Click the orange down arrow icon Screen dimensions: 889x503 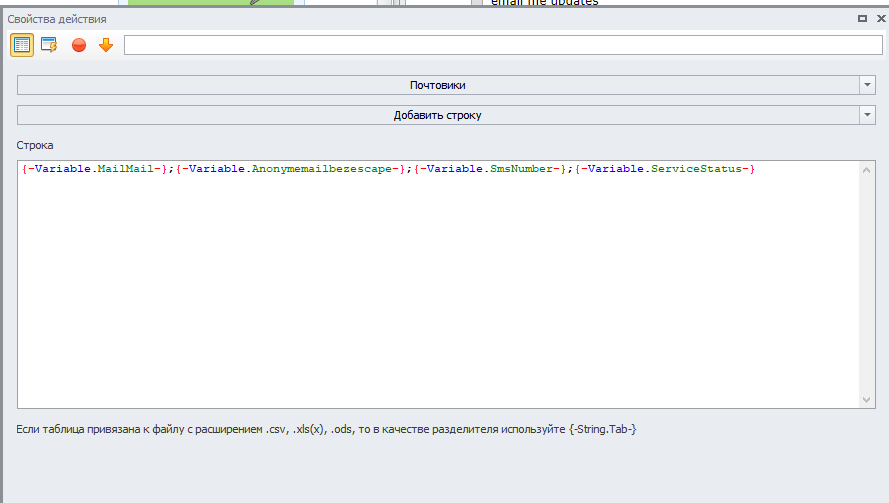(x=106, y=45)
